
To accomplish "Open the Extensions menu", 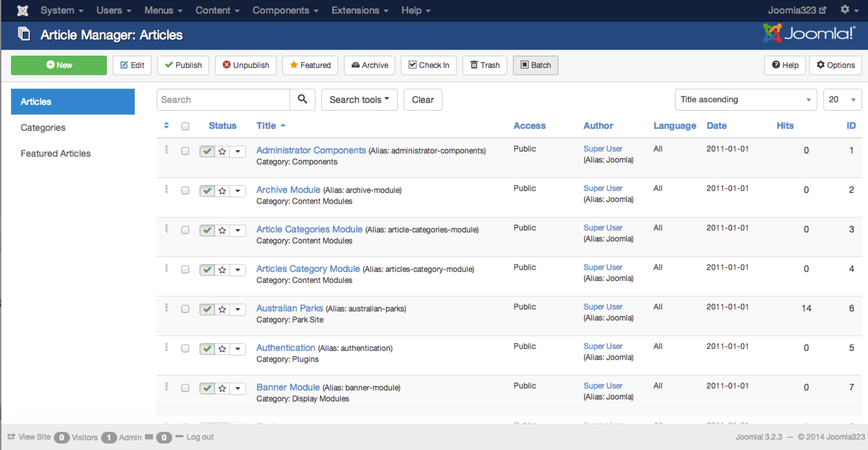I will point(360,10).
